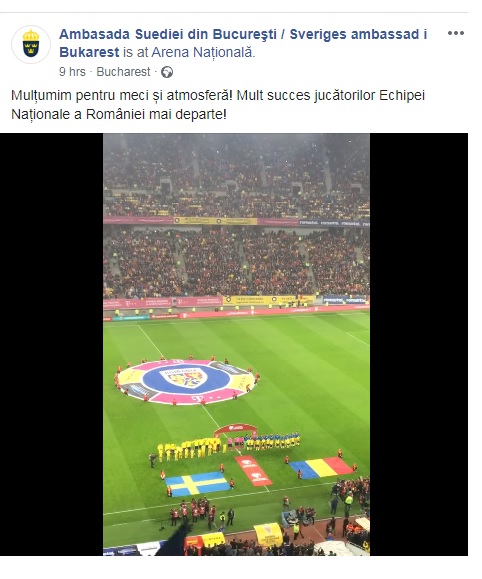
Task: Click the Bucharest location text
Action: click(x=123, y=72)
